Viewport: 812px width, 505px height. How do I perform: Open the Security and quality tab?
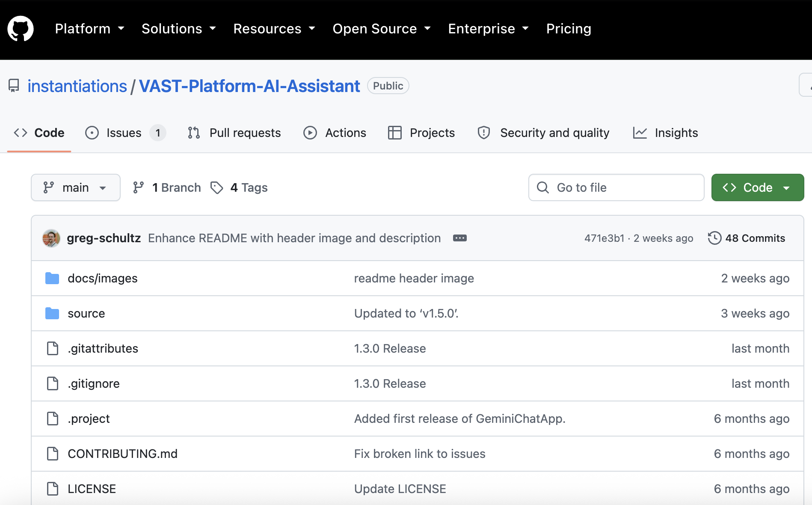(543, 133)
